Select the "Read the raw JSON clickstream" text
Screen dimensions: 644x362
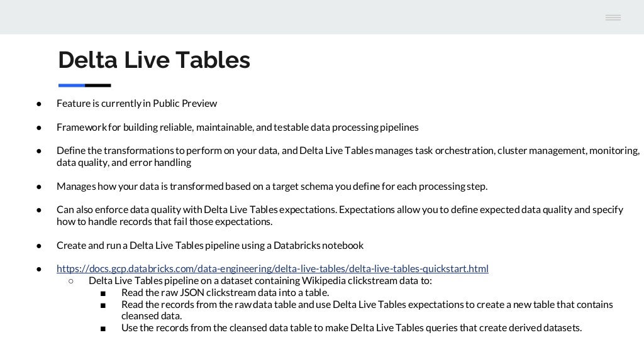tap(225, 293)
